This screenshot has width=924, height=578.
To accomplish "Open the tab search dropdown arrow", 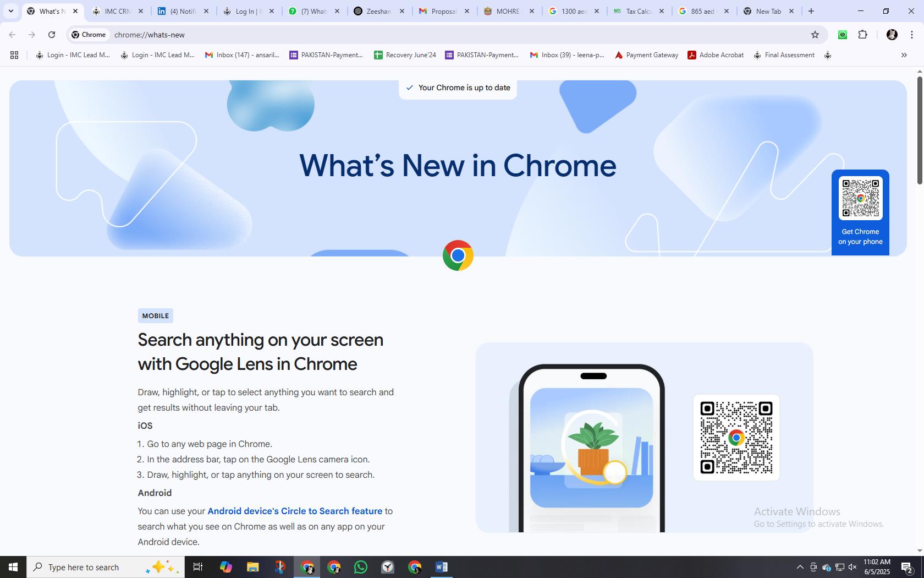I will click(10, 11).
